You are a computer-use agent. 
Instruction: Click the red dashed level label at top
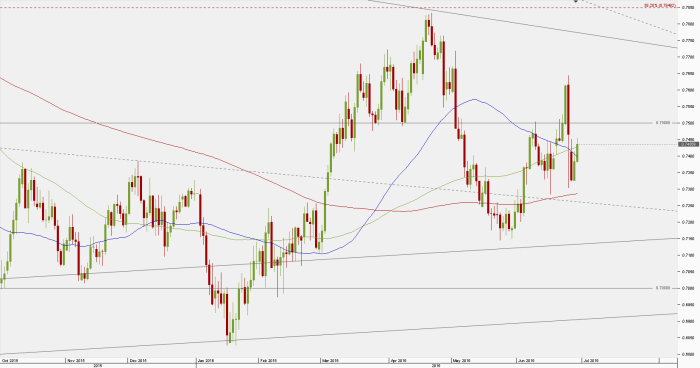click(659, 6)
